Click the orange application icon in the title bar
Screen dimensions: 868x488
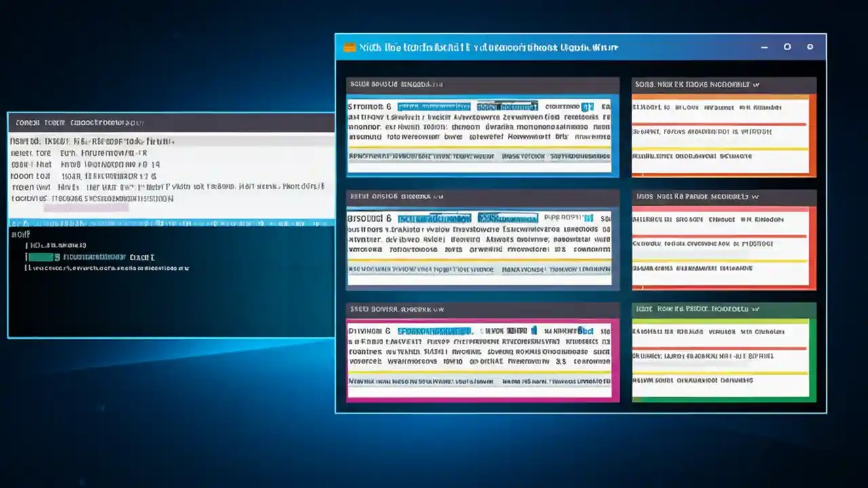point(349,47)
